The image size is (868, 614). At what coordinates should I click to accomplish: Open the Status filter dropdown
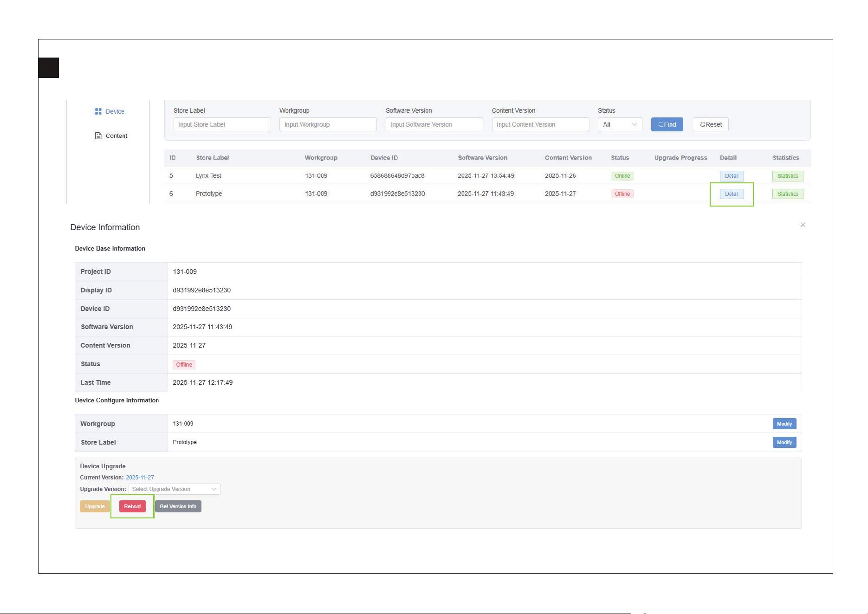[x=620, y=124]
